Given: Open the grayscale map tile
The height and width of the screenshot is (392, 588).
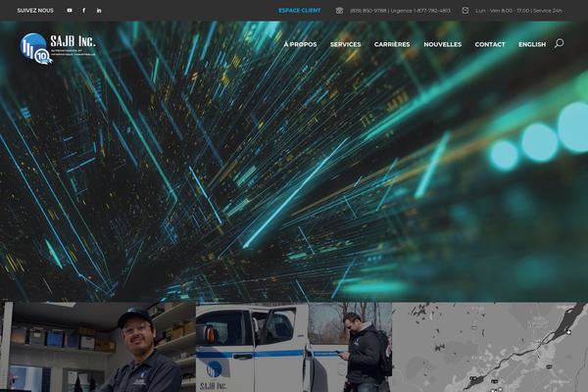Looking at the screenshot, I should [x=490, y=347].
